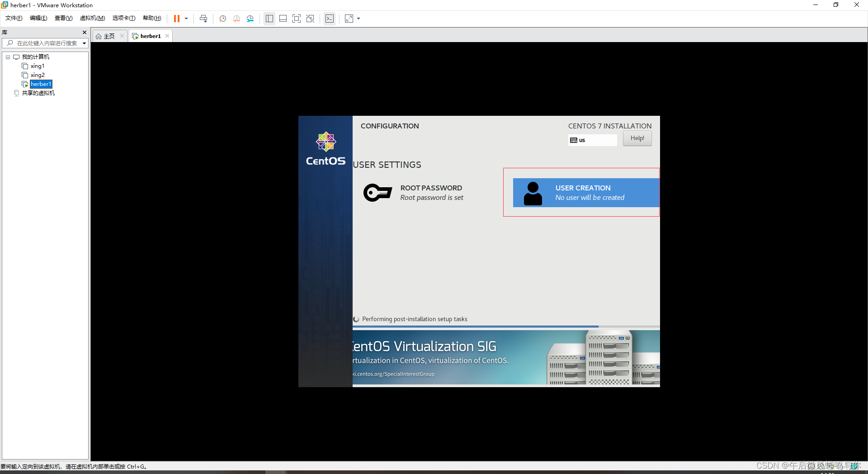
Task: Close the herber1 tab
Action: coord(167,36)
